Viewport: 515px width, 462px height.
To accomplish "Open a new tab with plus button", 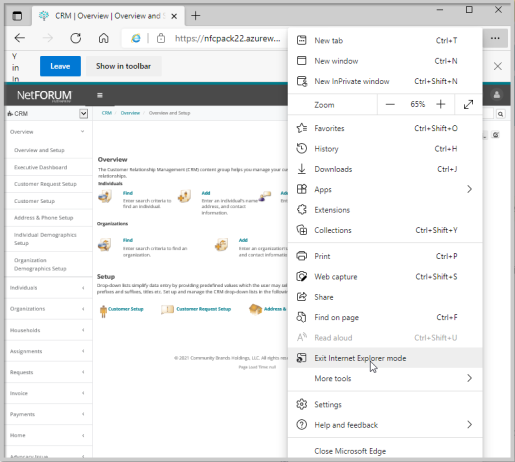I will point(196,16).
